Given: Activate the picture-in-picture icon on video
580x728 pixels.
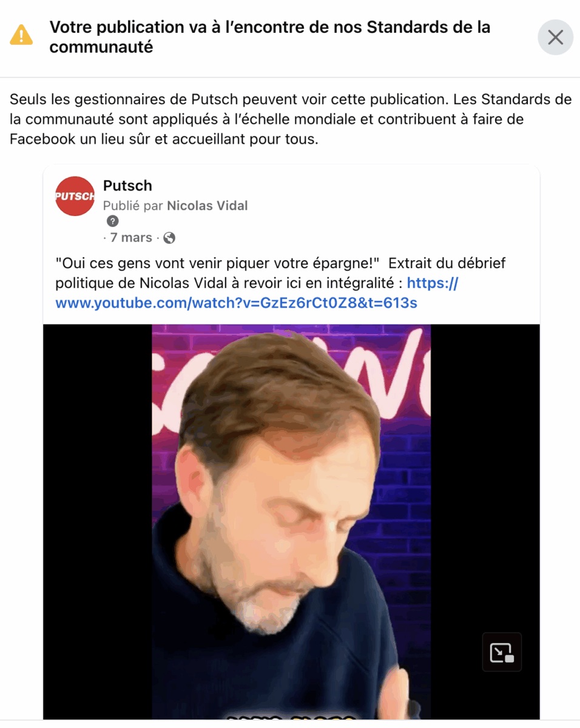Looking at the screenshot, I should coord(502,652).
